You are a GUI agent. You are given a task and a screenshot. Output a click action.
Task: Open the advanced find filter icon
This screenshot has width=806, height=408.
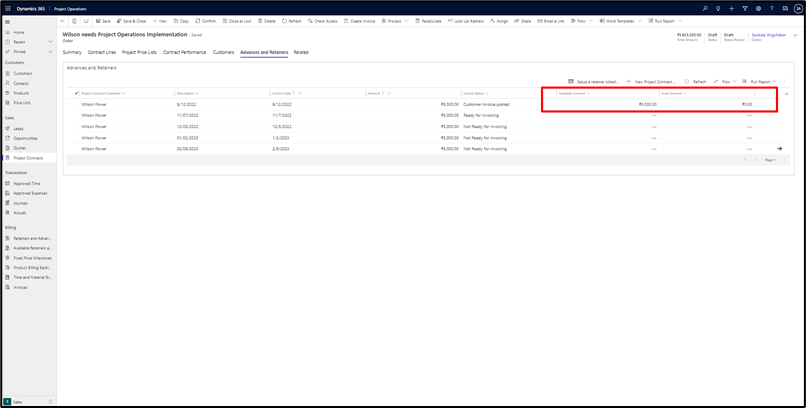(745, 8)
